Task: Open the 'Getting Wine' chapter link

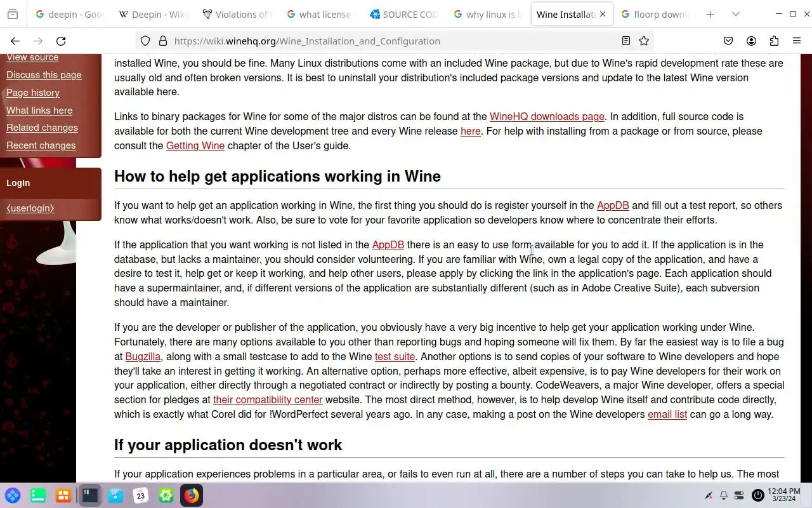Action: click(195, 146)
